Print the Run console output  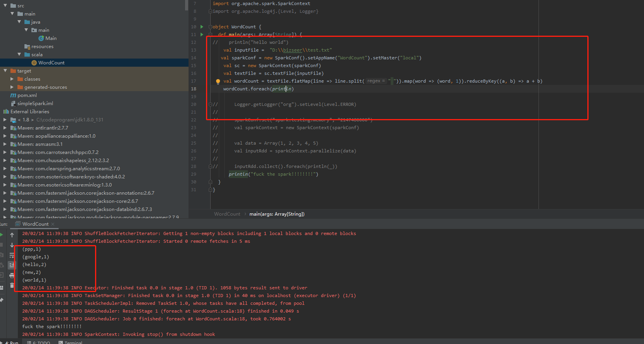pos(12,275)
